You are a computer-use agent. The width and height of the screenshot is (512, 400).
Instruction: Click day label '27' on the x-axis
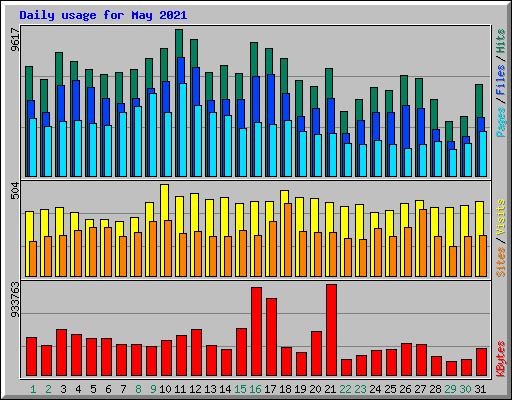tap(420, 389)
